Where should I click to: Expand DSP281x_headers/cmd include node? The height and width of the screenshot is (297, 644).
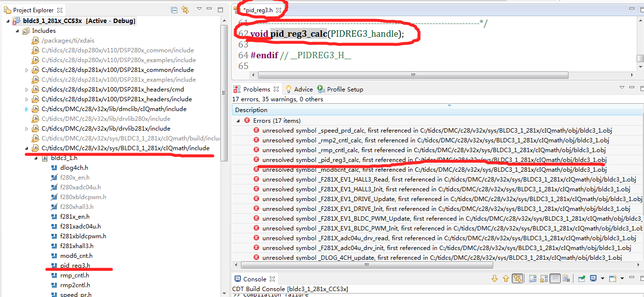pyautogui.click(x=26, y=90)
